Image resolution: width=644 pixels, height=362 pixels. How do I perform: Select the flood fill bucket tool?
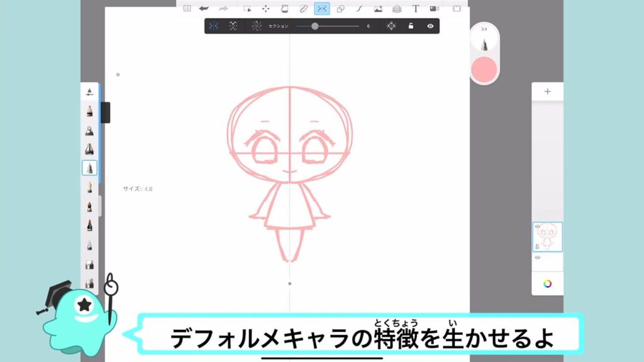284,9
